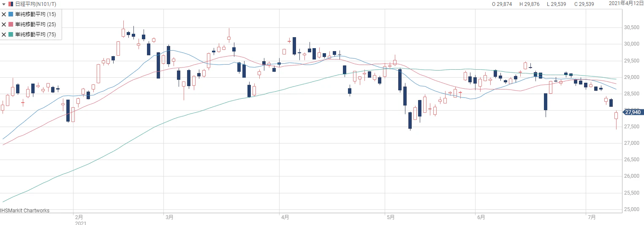Click the IHSMarkit Chartworks attribution text

[x=25, y=210]
